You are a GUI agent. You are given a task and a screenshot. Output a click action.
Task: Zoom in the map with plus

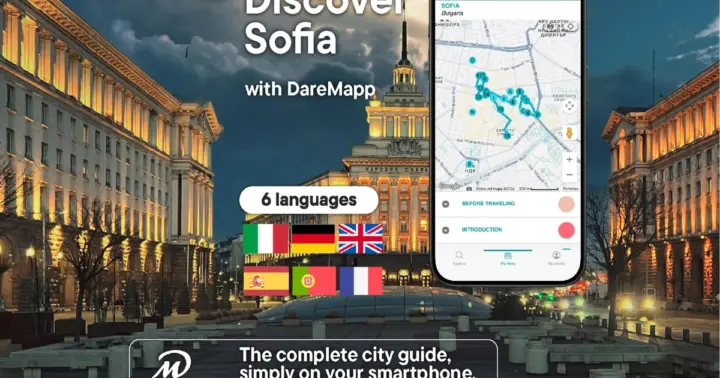[x=569, y=159]
